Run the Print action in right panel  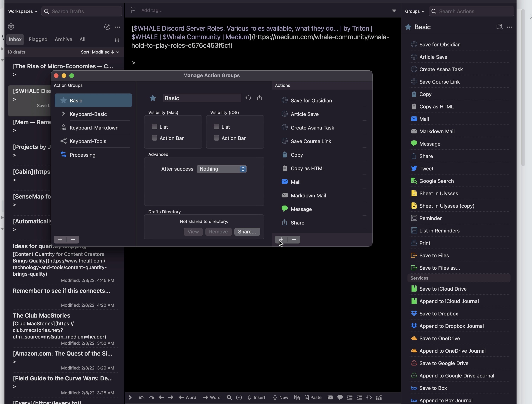[459, 243]
